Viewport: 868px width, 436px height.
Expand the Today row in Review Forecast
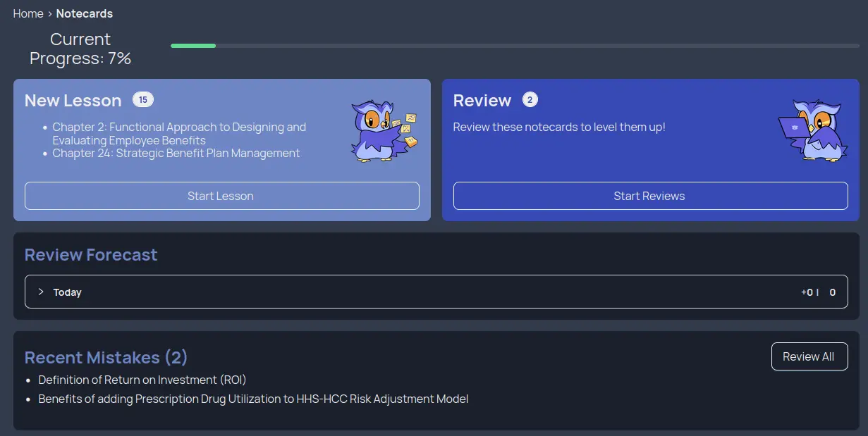[67, 292]
